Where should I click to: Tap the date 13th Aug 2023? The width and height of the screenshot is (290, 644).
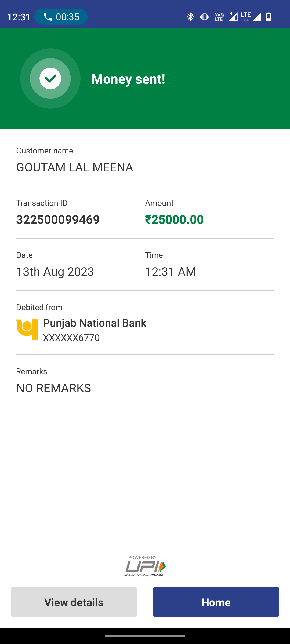pyautogui.click(x=55, y=272)
